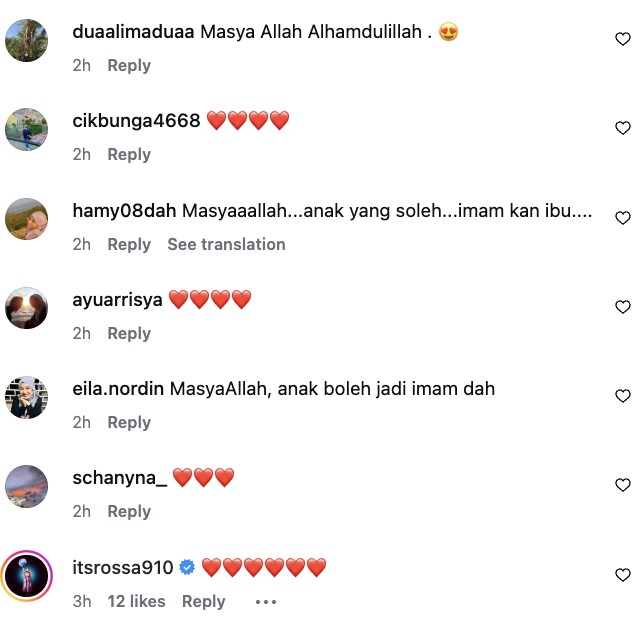Like cikbunga4668's comment heart icon
Viewport: 642px width, 638px height.
pyautogui.click(x=623, y=128)
